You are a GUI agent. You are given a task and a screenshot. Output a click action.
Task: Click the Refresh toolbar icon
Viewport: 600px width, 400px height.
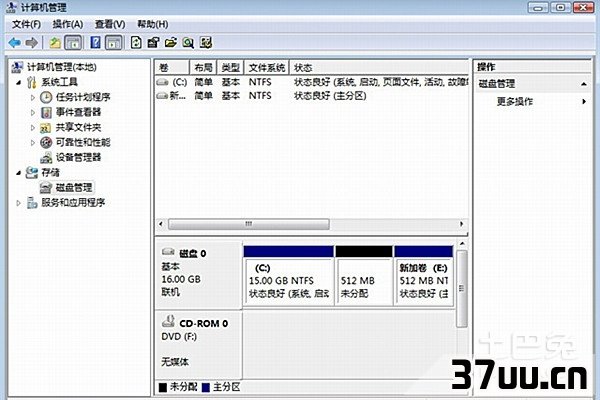[136, 42]
